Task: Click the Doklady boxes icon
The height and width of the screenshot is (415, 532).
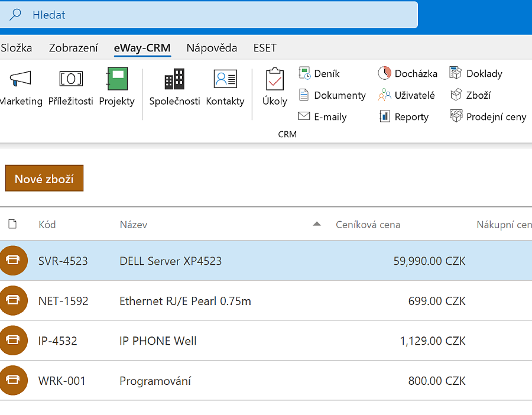Action: (x=456, y=73)
